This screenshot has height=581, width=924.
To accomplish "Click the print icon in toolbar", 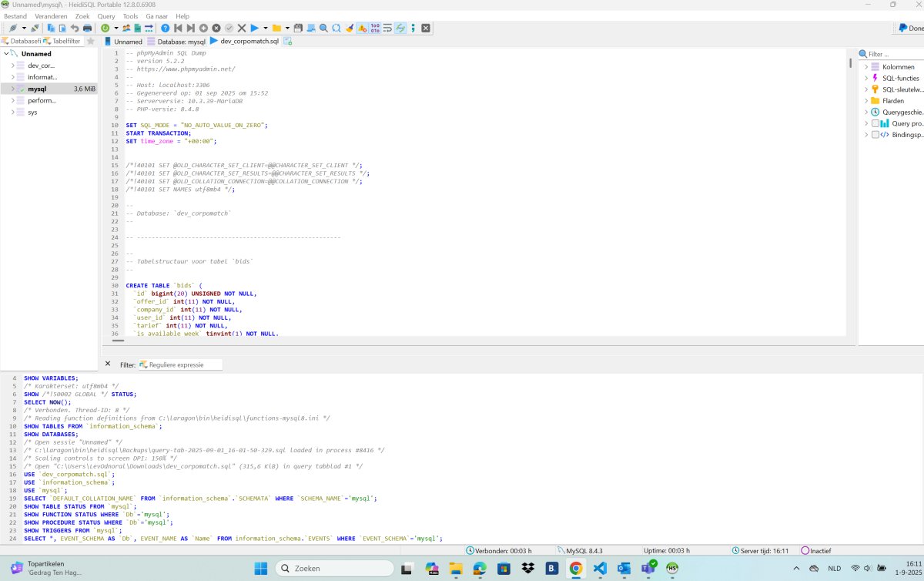I will click(87, 28).
